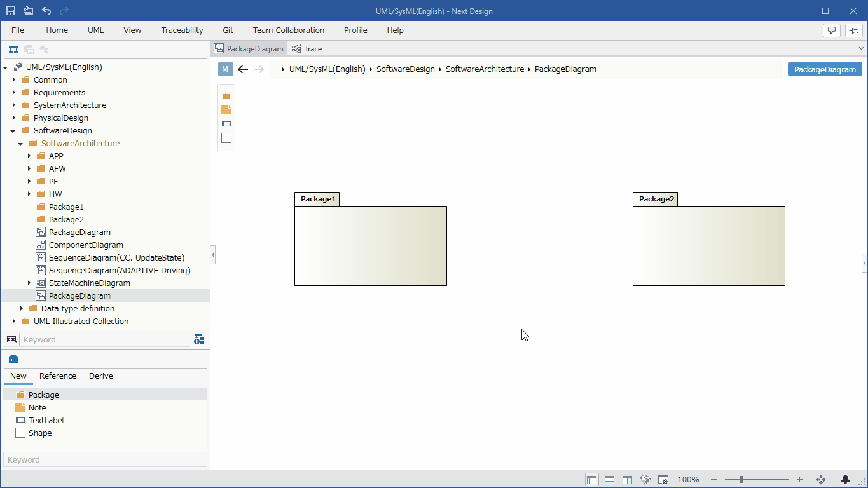Expand the UML Illustrated Collection folder
This screenshot has height=488, width=868.
pos(14,322)
